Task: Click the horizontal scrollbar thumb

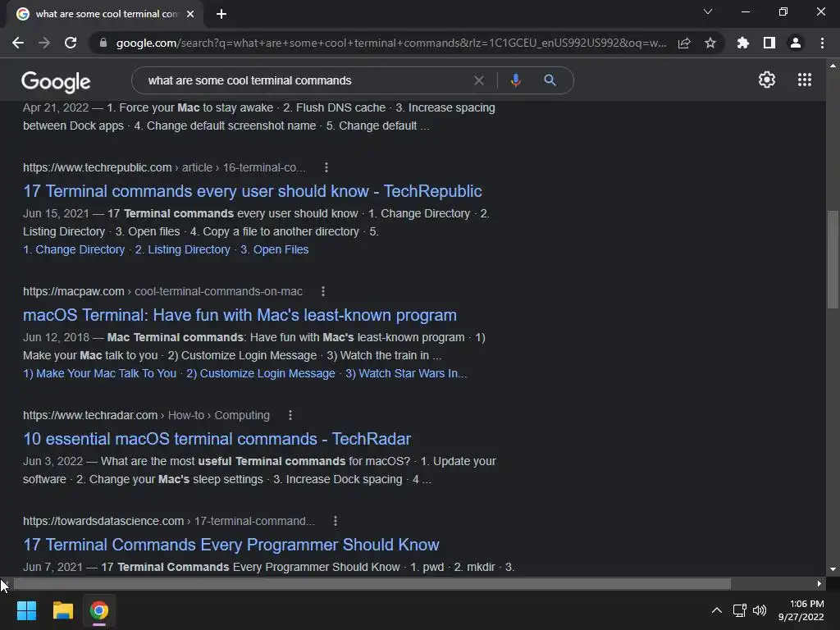Action: (x=372, y=583)
